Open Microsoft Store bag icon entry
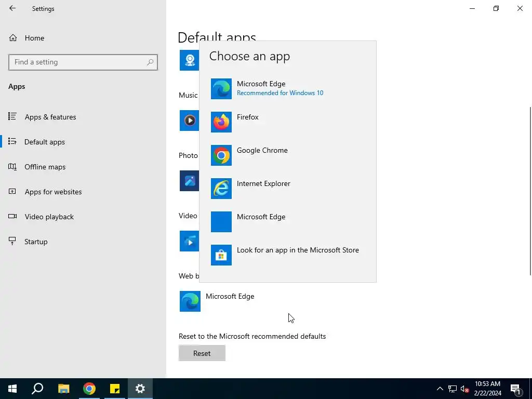The height and width of the screenshot is (399, 532). tap(221, 255)
